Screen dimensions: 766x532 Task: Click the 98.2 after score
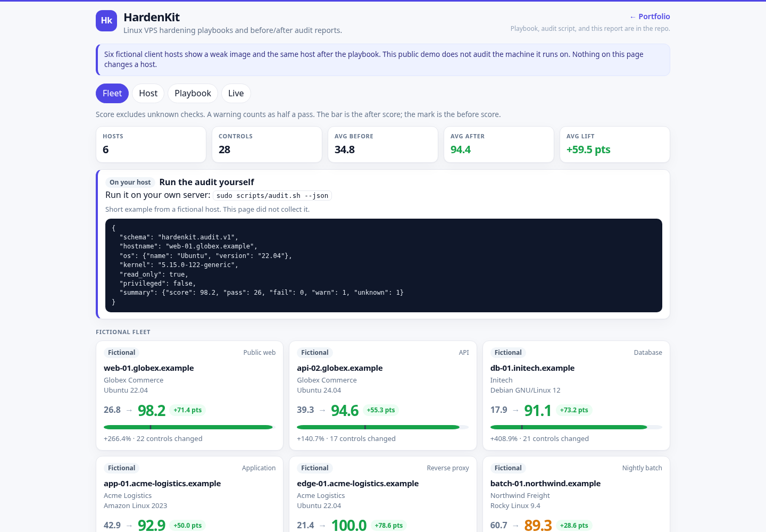tap(152, 411)
